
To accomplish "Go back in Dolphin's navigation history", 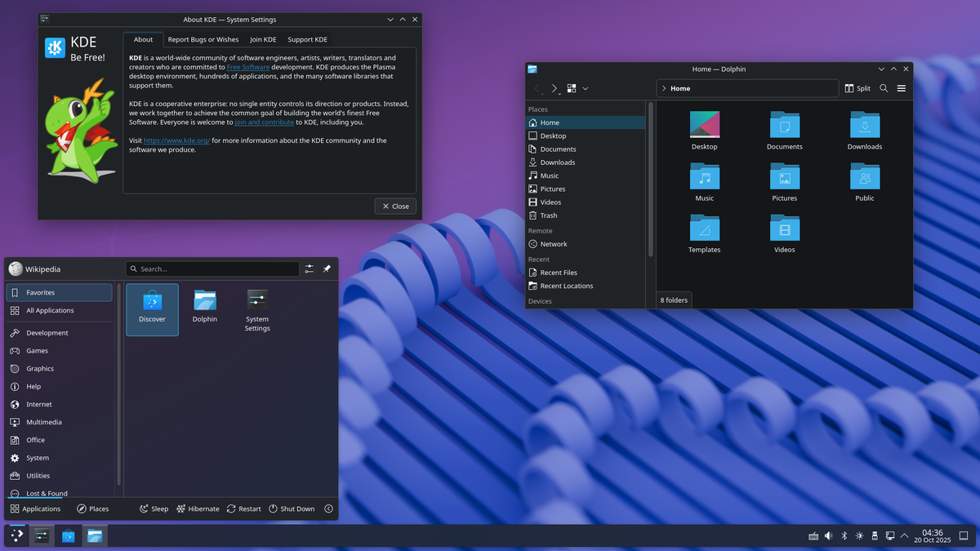I will pyautogui.click(x=537, y=88).
